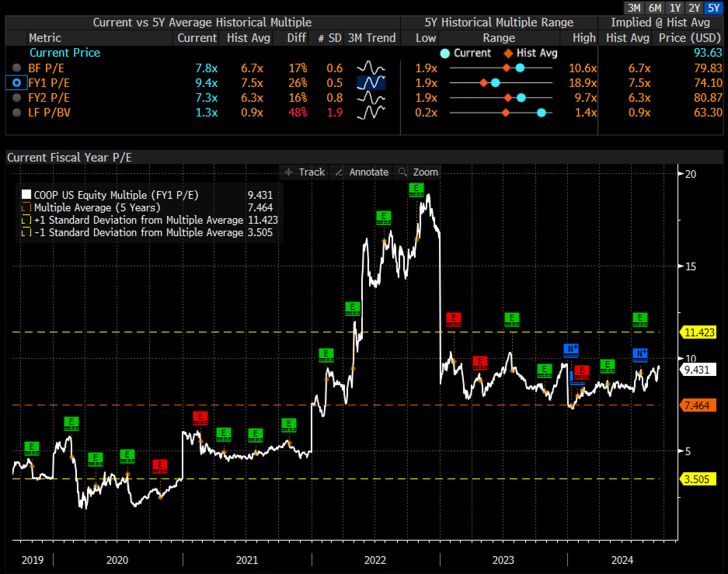Click the first green E marker in 2020

click(x=71, y=424)
